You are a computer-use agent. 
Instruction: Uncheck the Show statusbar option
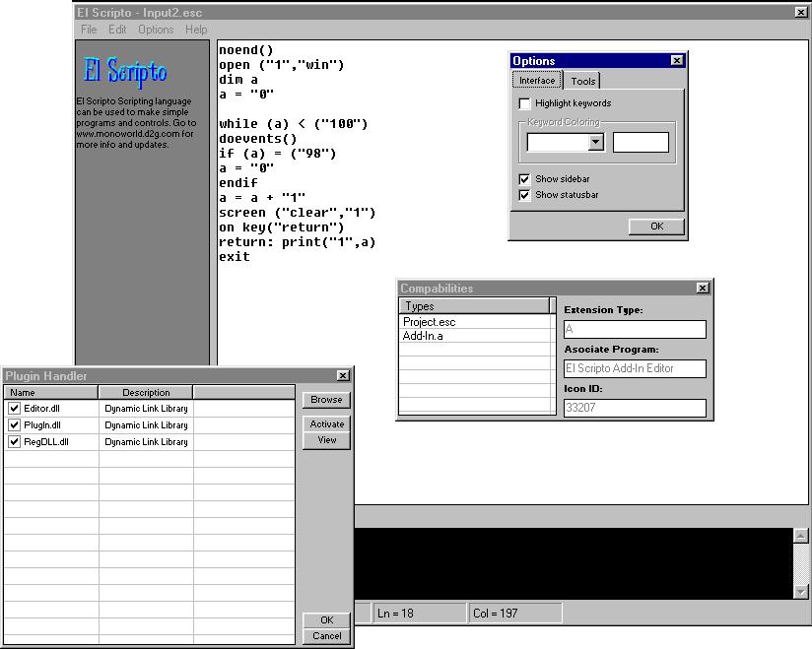524,195
